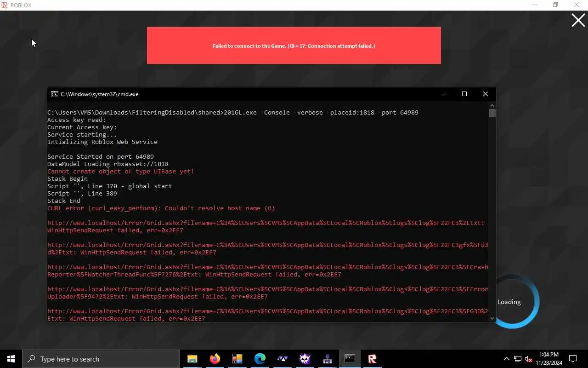Open the Windows notification center
Image resolution: width=588 pixels, height=368 pixels.
pos(573,359)
